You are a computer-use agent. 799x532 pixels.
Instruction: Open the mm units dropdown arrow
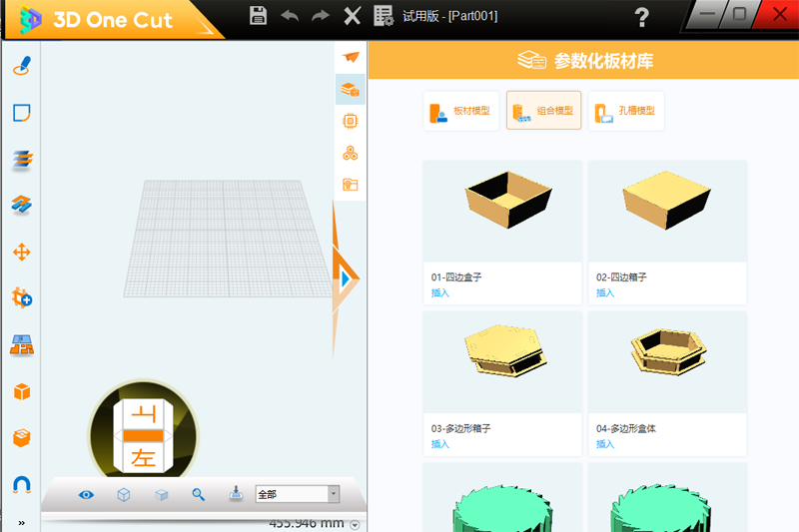pos(356,525)
